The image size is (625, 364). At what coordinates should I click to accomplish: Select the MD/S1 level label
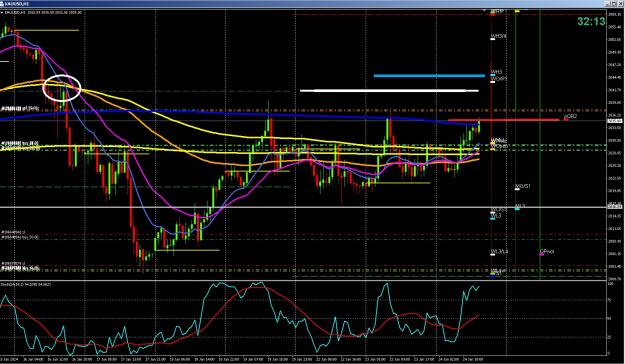point(523,186)
